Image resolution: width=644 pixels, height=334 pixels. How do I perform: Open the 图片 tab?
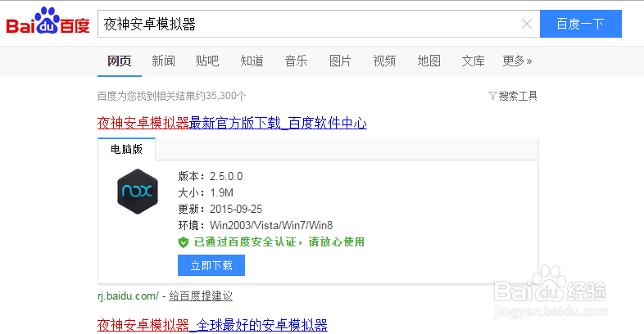point(340,61)
